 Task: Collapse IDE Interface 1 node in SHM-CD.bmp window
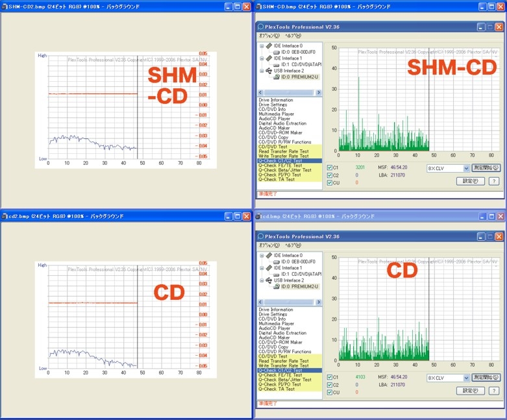262,58
